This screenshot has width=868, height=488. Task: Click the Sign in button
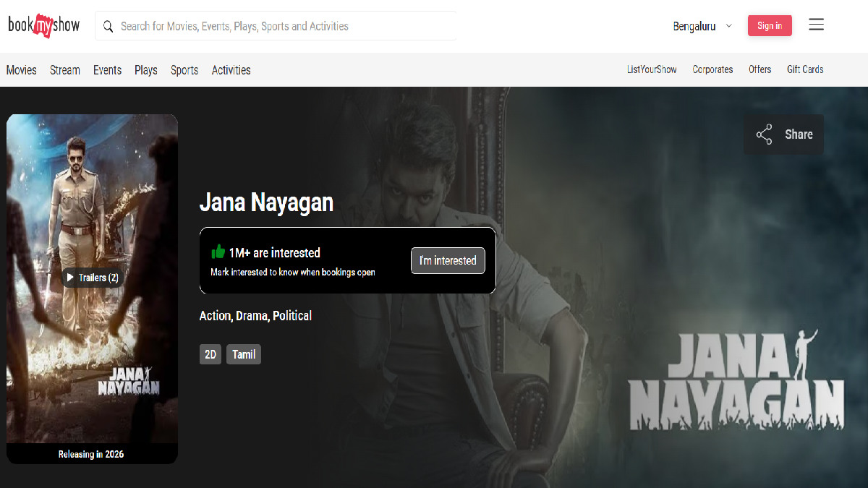[770, 25]
